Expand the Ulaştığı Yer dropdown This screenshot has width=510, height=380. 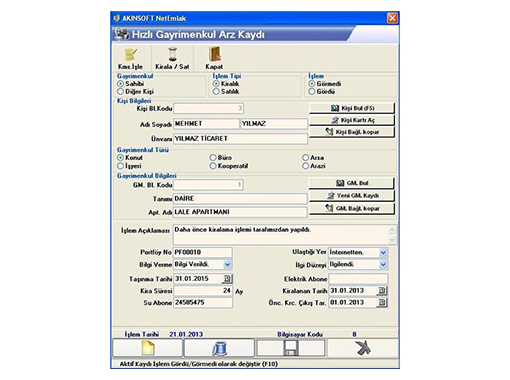click(383, 252)
